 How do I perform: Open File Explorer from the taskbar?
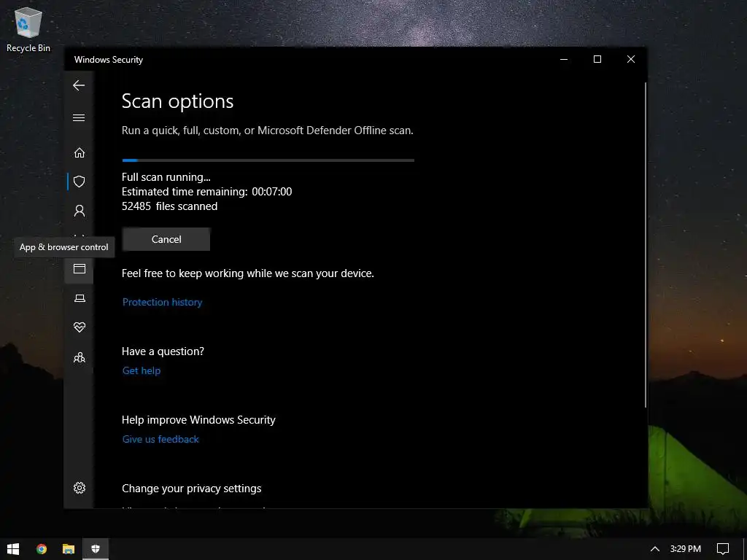tap(69, 549)
